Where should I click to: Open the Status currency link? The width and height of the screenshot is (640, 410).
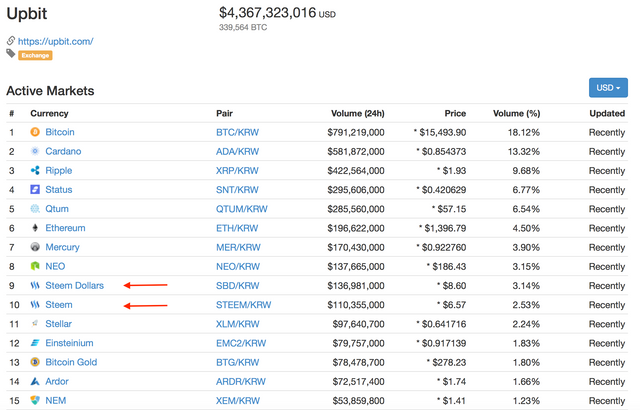(59, 189)
